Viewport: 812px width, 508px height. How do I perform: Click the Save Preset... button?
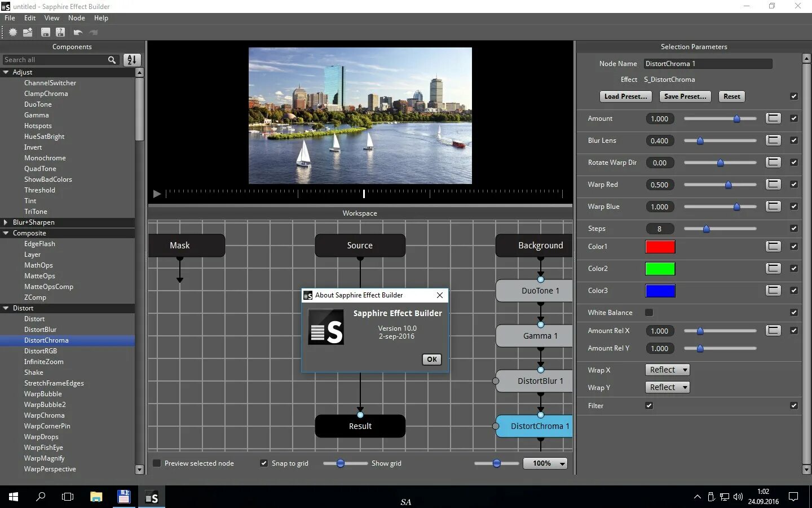click(685, 97)
